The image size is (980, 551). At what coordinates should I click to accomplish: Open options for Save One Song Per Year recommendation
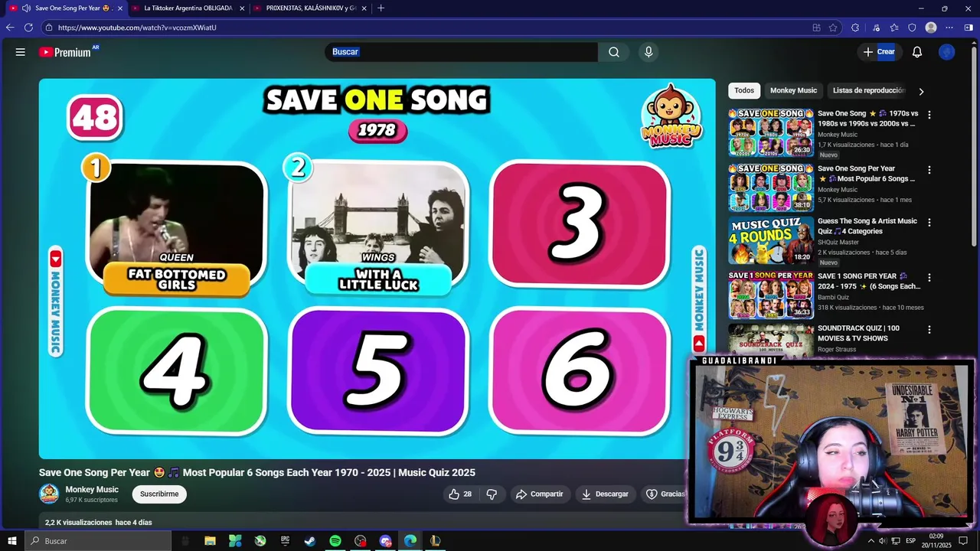(929, 170)
